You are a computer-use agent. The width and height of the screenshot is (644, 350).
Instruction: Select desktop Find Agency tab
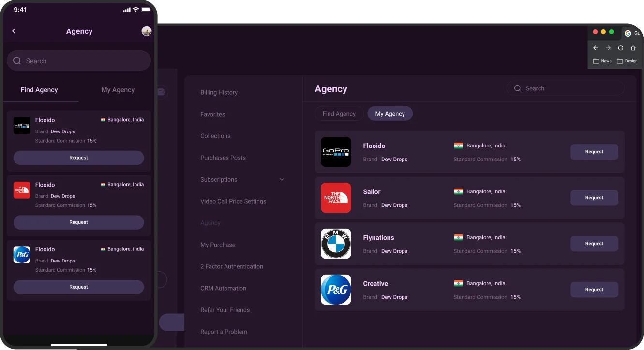[339, 114]
